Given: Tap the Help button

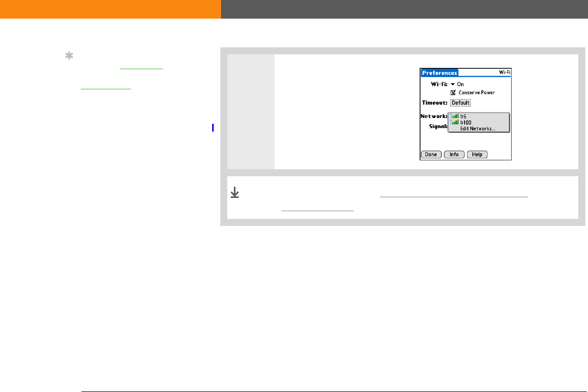Looking at the screenshot, I should 477,154.
